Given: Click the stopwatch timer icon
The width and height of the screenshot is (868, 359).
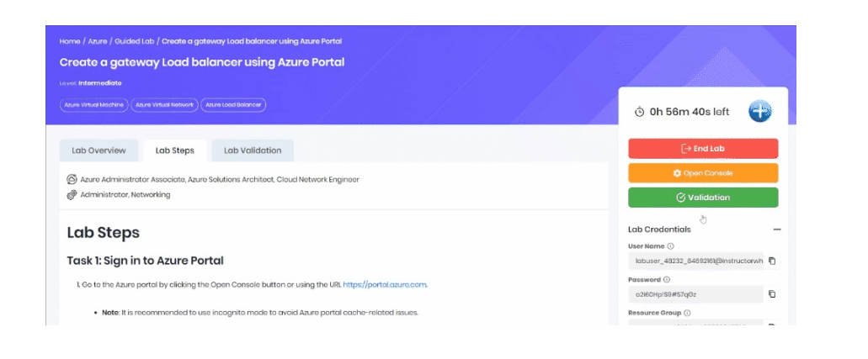Looking at the screenshot, I should (639, 112).
